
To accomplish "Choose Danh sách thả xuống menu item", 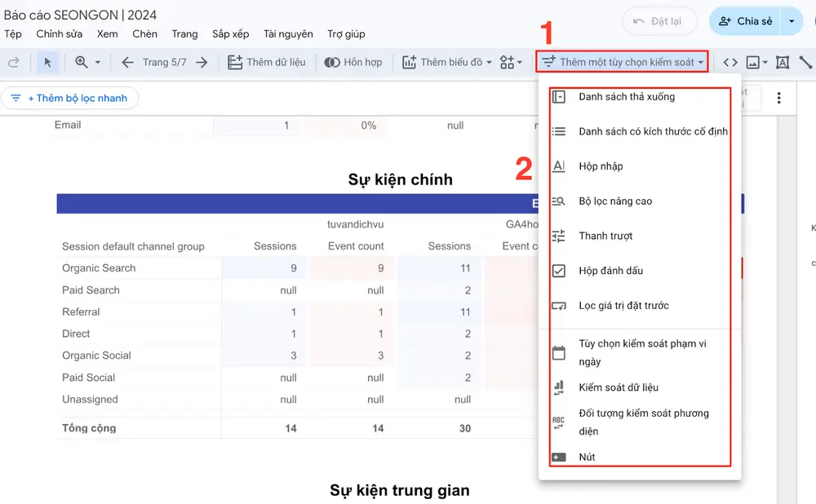I will tap(640, 97).
